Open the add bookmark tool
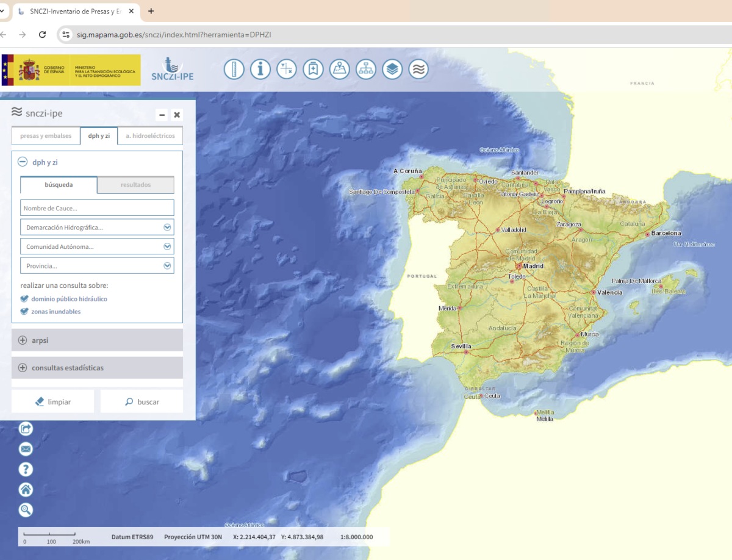Viewport: 732px width, 560px height. point(313,70)
